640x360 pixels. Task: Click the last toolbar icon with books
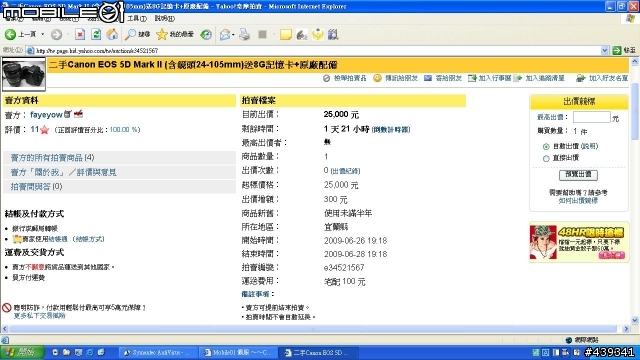point(333,35)
